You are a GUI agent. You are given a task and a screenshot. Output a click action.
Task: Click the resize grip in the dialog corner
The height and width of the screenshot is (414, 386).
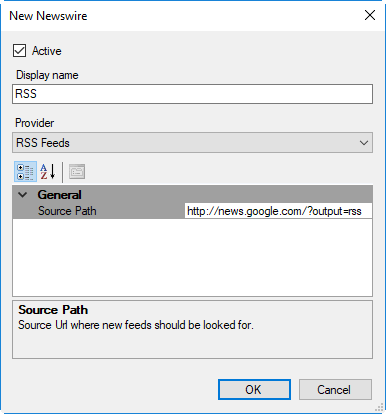379,407
